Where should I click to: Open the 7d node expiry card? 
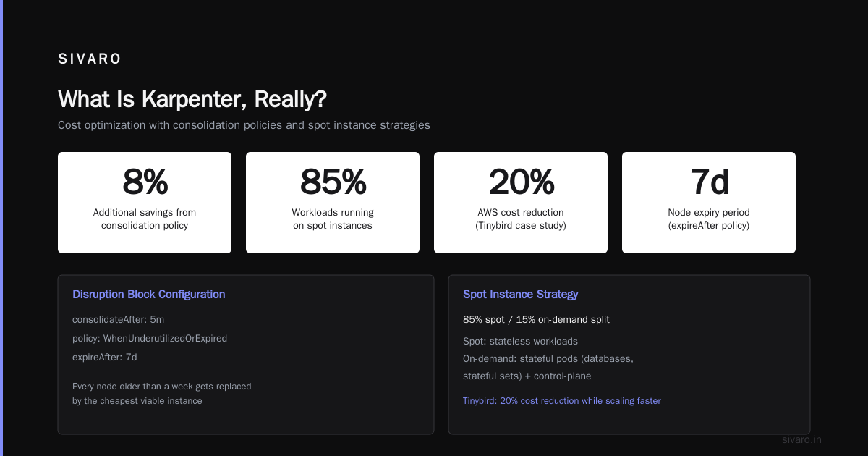pyautogui.click(x=709, y=203)
